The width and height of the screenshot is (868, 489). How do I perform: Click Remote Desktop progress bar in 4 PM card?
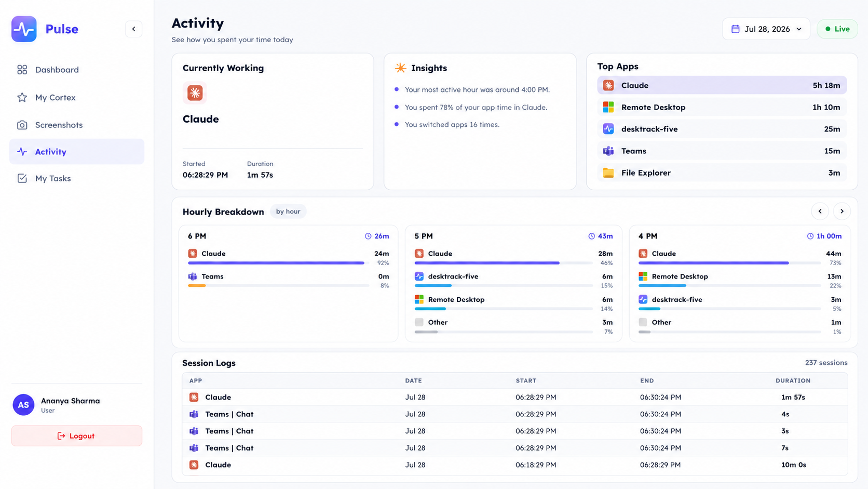point(730,286)
